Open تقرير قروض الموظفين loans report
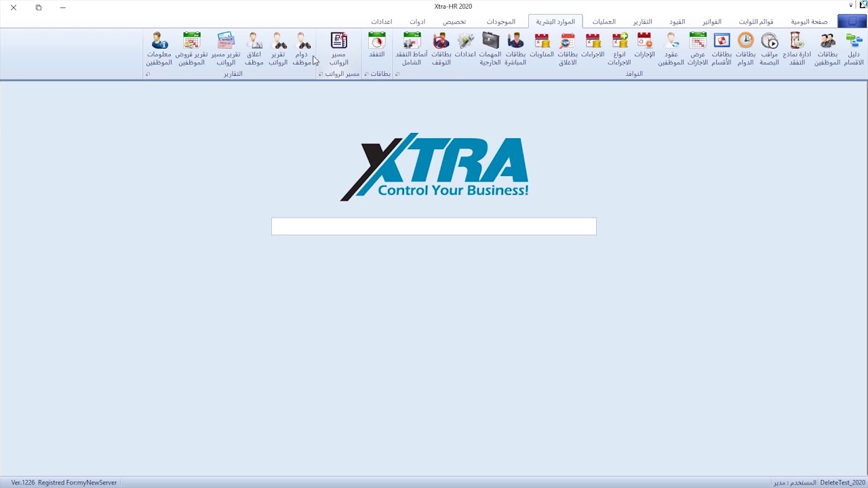Viewport: 868px width, 488px height. coord(191,49)
